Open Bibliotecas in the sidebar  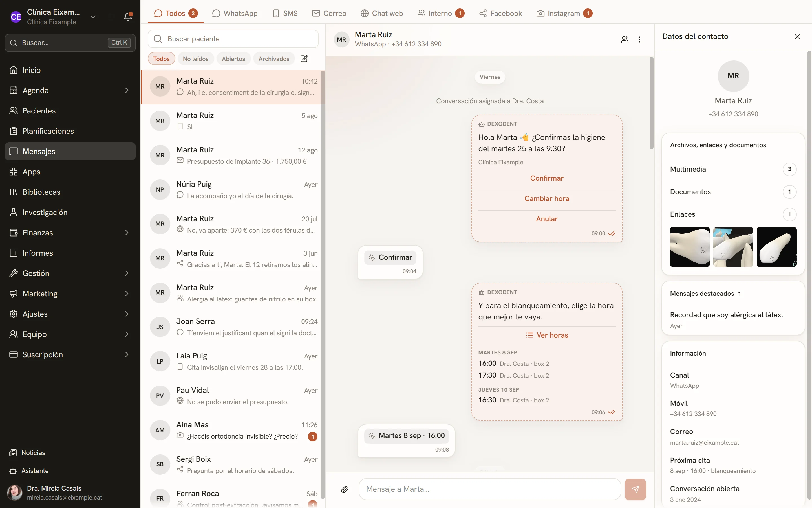click(x=70, y=192)
